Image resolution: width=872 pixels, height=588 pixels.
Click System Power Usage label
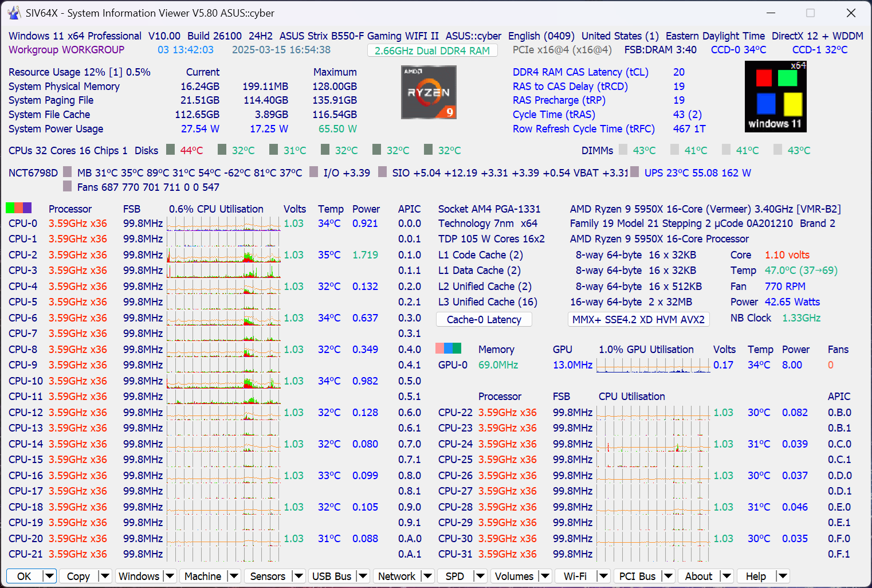pyautogui.click(x=56, y=128)
